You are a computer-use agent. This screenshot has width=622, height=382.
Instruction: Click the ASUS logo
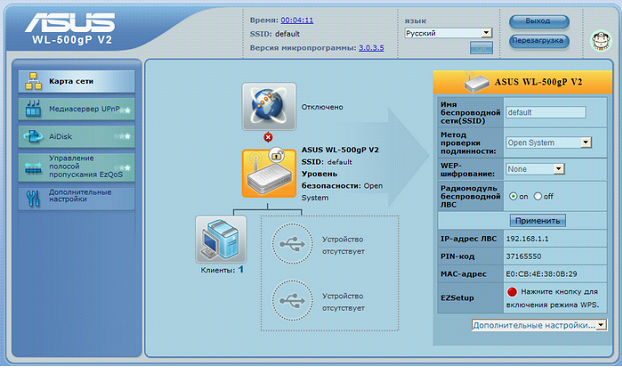70,23
